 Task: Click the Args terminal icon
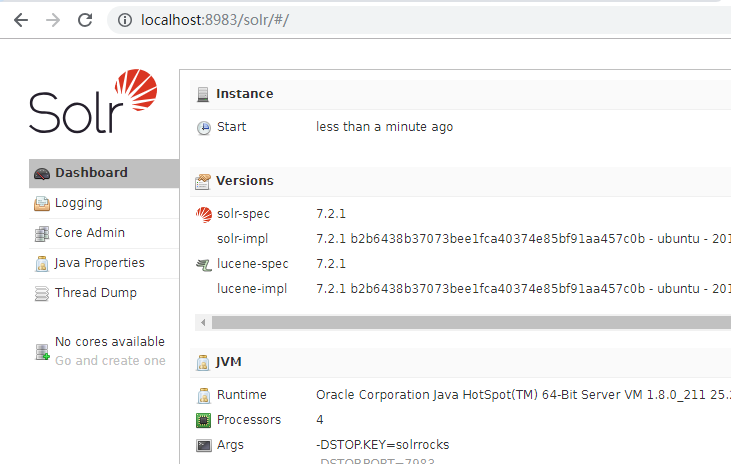coord(204,446)
